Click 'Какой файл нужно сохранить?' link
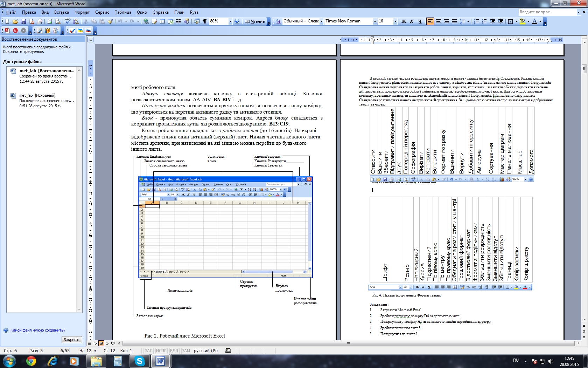The width and height of the screenshot is (588, 368). pos(38,330)
